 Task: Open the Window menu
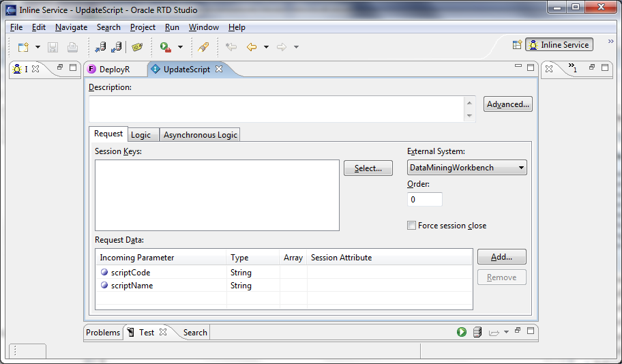coord(204,27)
